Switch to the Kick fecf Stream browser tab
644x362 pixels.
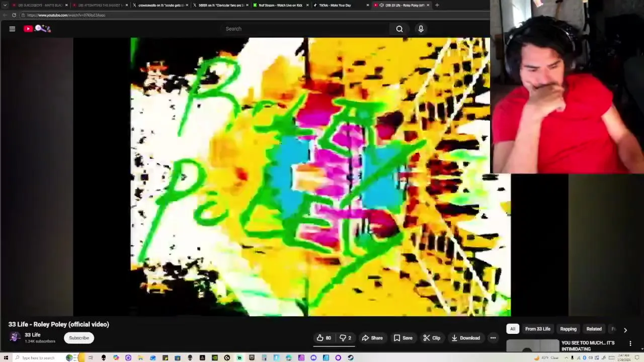(281, 5)
